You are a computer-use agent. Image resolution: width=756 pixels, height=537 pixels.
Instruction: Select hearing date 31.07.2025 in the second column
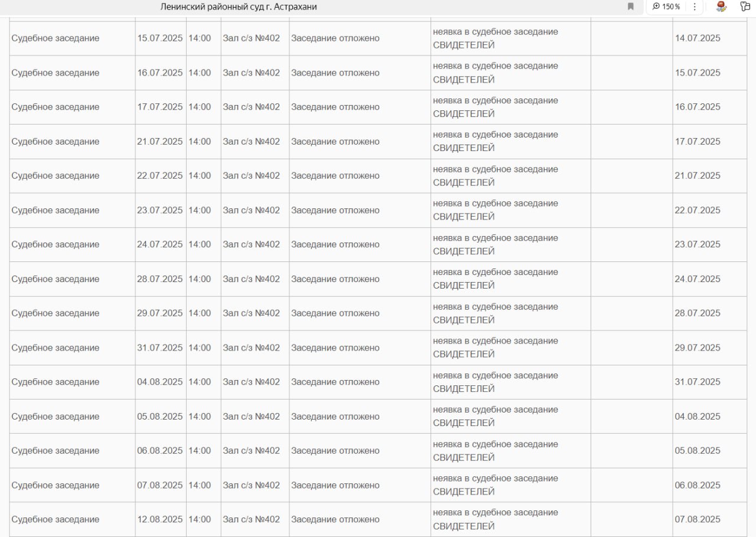point(160,348)
